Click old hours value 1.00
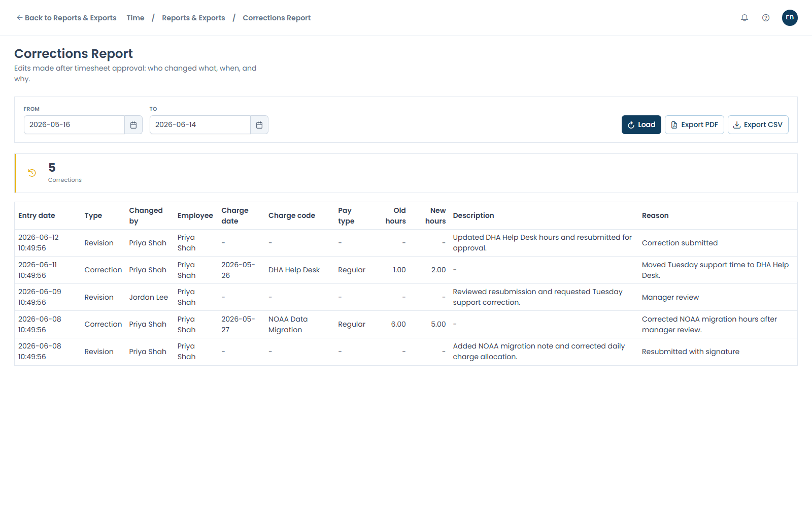 coord(399,270)
